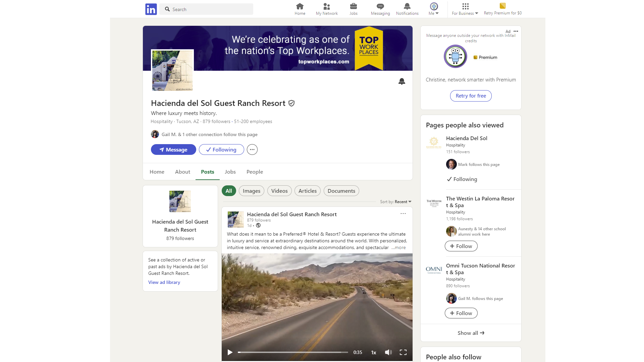Open post options three-dot menu
The height and width of the screenshot is (362, 644).
(403, 214)
